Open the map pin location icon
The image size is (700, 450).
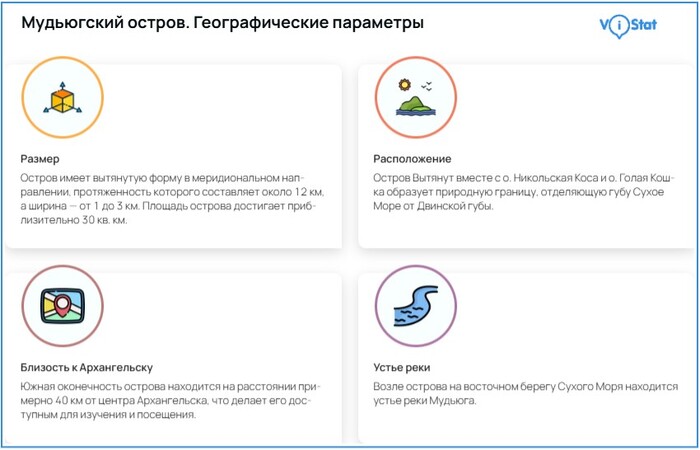pos(62,306)
